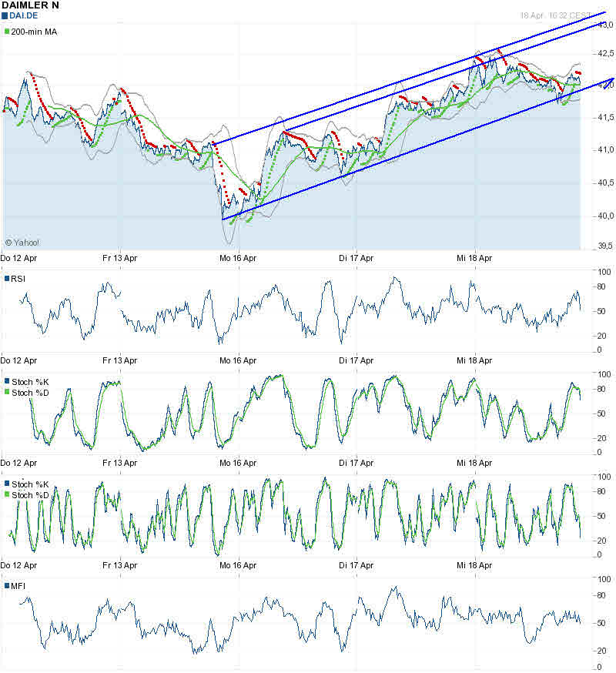Click the 20 label on the RSI axis

click(602, 336)
